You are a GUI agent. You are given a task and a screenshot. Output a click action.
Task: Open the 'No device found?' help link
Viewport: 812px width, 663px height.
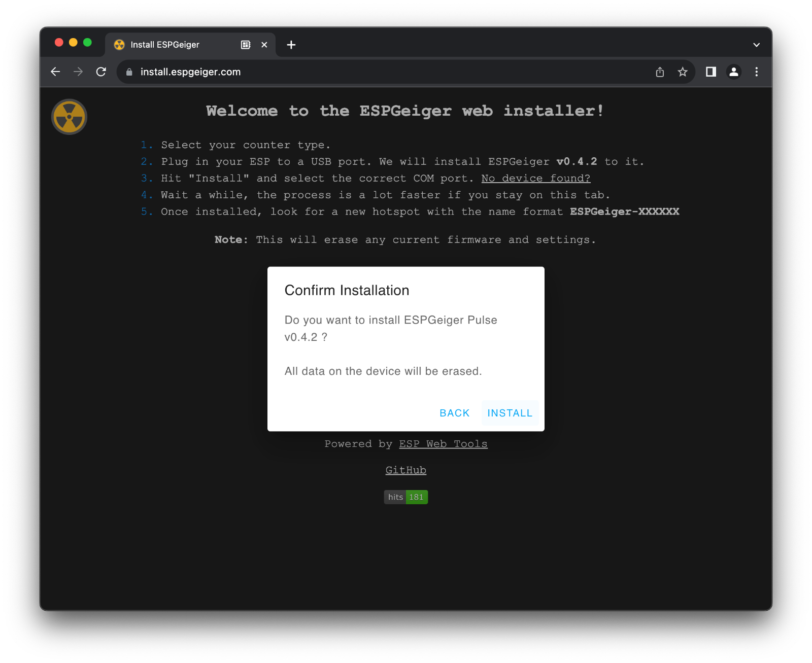coord(536,178)
